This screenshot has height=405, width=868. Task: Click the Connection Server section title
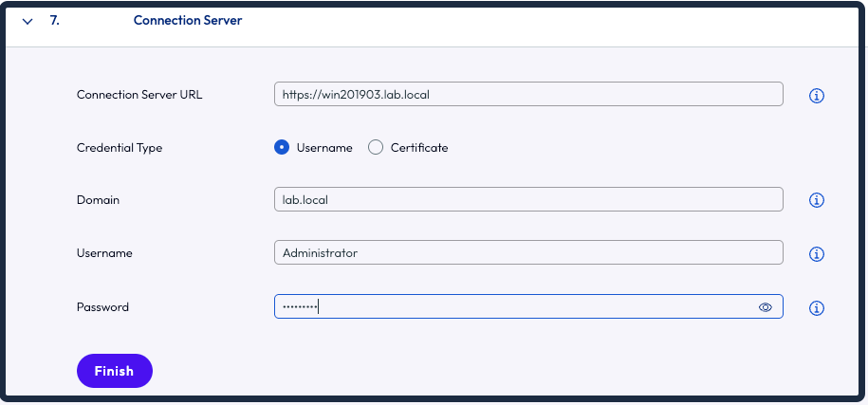point(188,21)
